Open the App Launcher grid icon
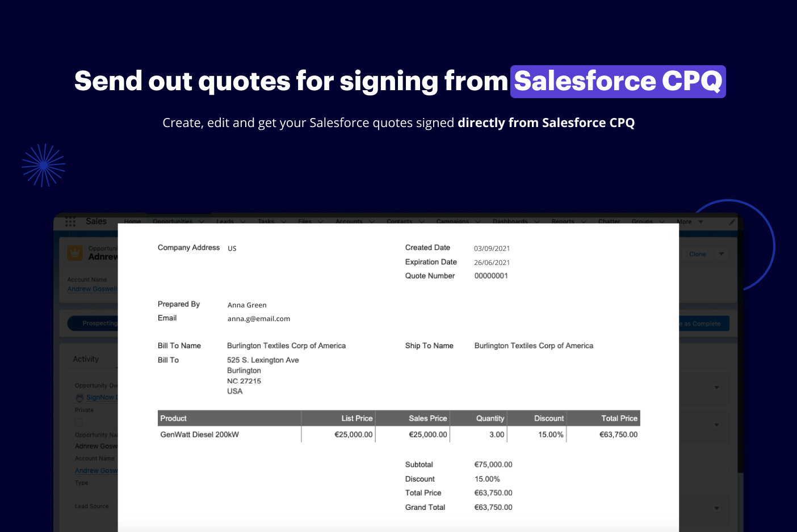The height and width of the screenshot is (532, 797). point(70,222)
